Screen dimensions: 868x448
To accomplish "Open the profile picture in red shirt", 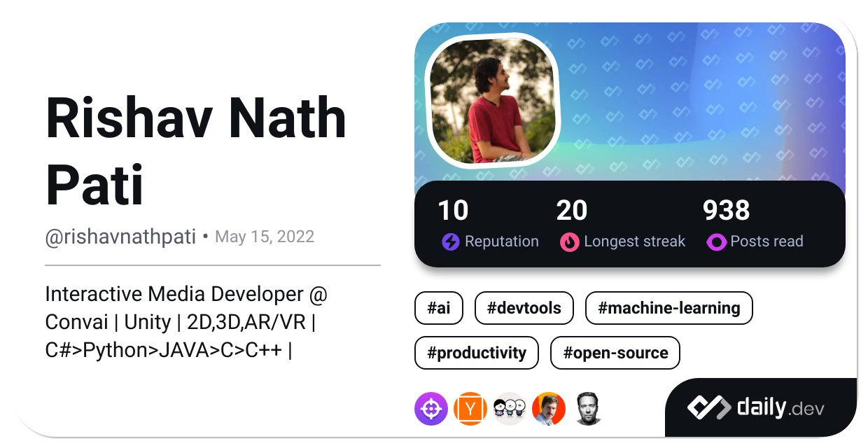I will click(x=493, y=99).
